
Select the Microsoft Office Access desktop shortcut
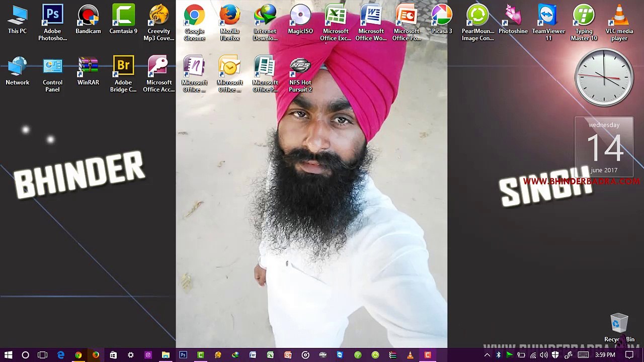158,75
